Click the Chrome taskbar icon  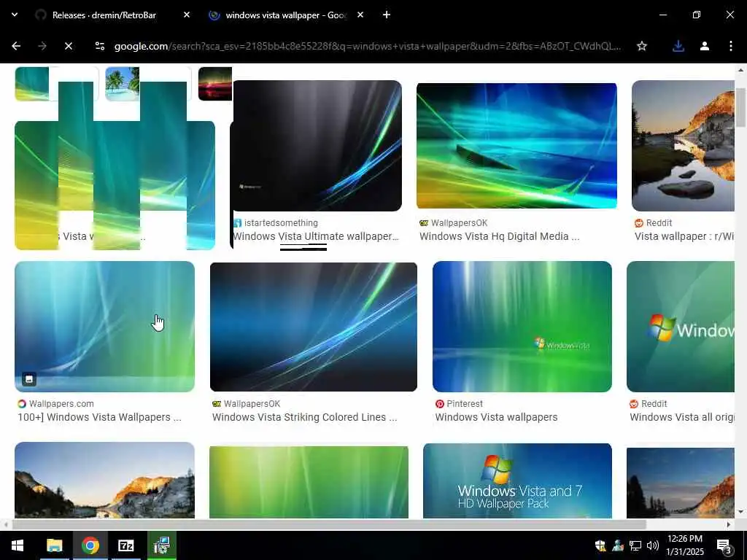point(90,545)
